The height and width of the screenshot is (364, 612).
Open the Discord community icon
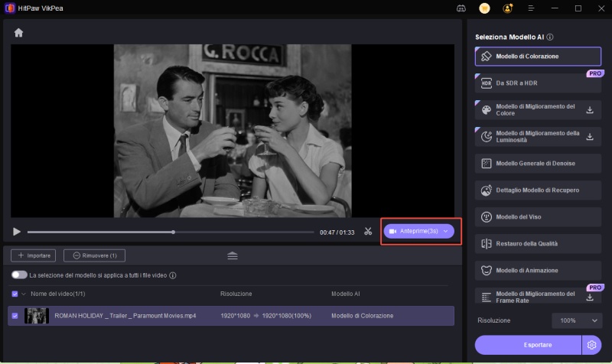461,8
